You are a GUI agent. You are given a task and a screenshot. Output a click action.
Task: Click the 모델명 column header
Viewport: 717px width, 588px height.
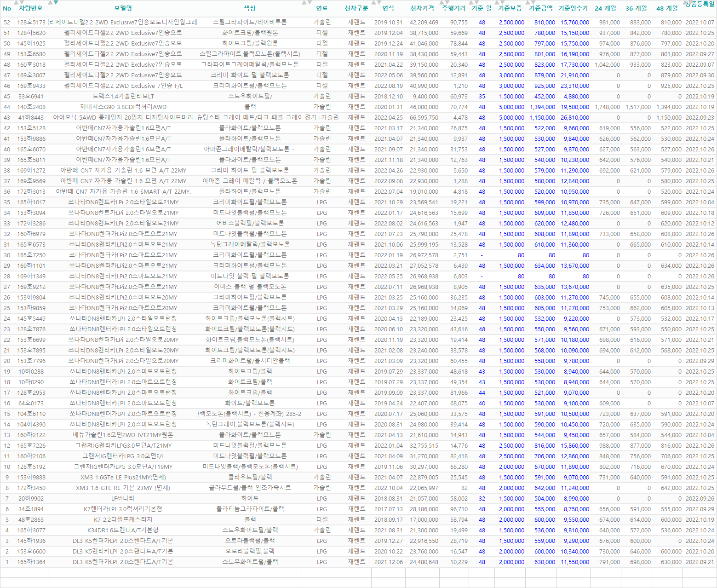123,8
